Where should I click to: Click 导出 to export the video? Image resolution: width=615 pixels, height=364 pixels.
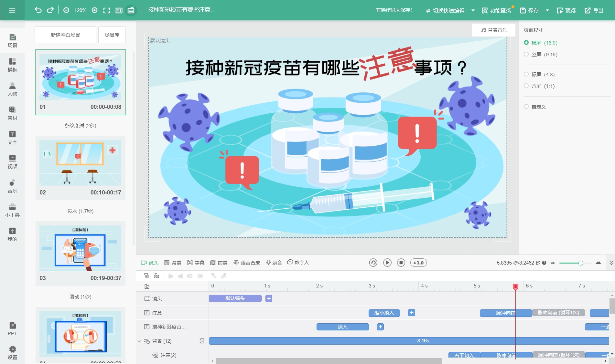click(x=594, y=10)
